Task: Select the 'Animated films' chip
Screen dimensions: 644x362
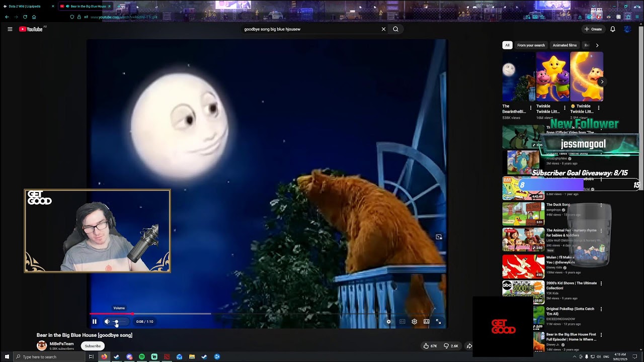Action: click(x=565, y=45)
